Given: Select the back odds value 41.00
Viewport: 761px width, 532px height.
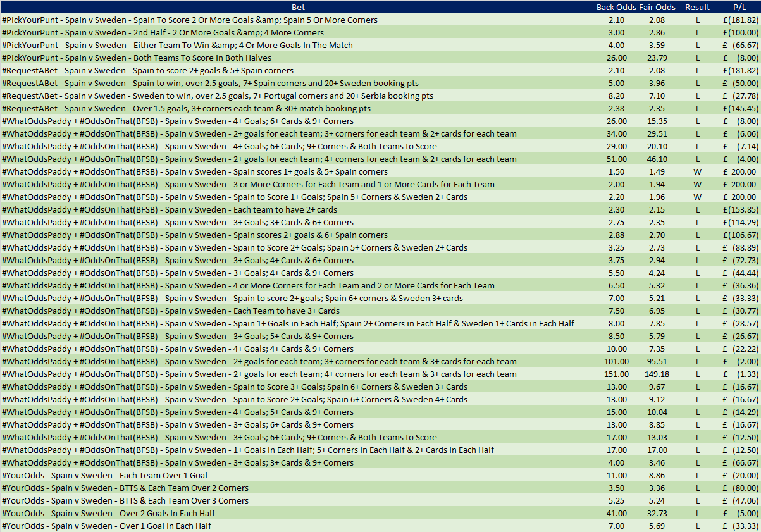Looking at the screenshot, I should click(x=616, y=513).
